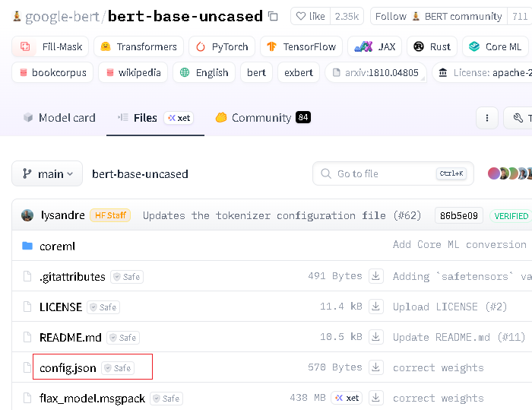
Task: Open the three-dot more options menu
Action: (x=486, y=117)
